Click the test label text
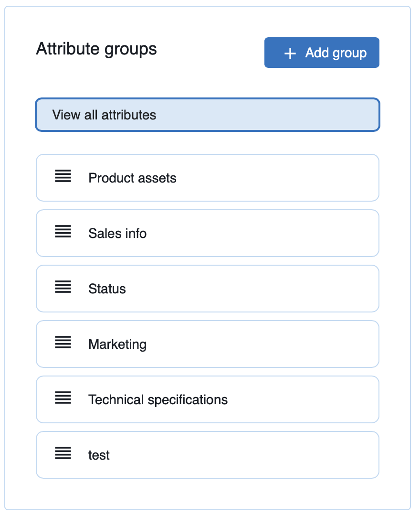 click(99, 455)
